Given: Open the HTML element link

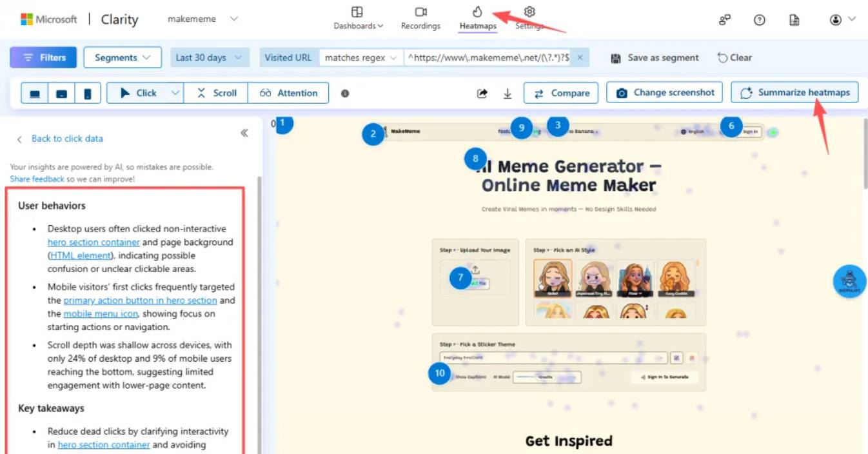Looking at the screenshot, I should 81,256.
